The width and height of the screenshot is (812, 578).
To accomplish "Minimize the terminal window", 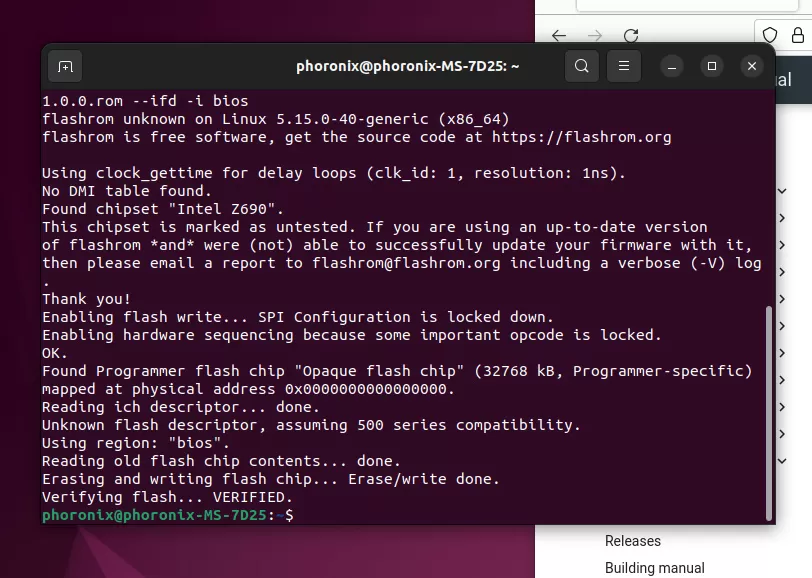I will (x=672, y=66).
